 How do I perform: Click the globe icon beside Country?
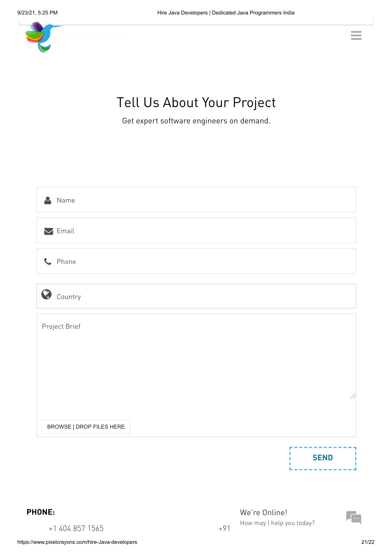tap(47, 294)
